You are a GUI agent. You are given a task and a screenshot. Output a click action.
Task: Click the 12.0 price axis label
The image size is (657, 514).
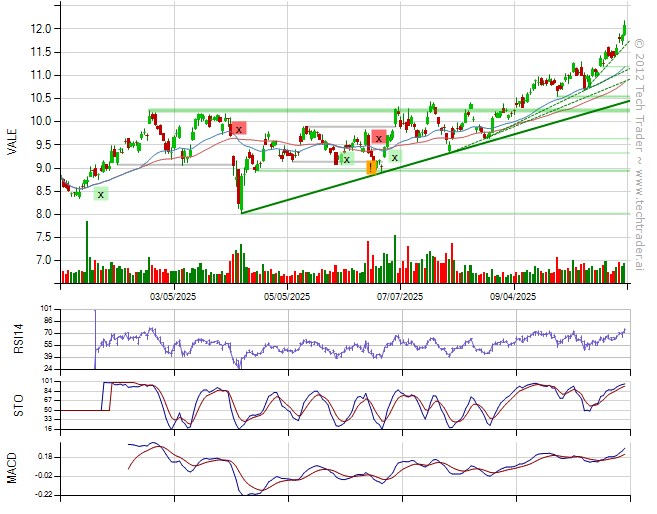click(41, 29)
